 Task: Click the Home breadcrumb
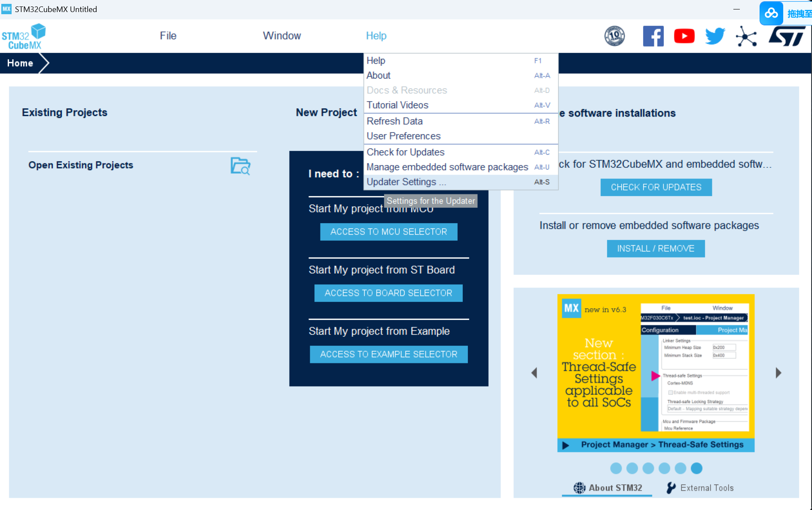click(x=20, y=63)
